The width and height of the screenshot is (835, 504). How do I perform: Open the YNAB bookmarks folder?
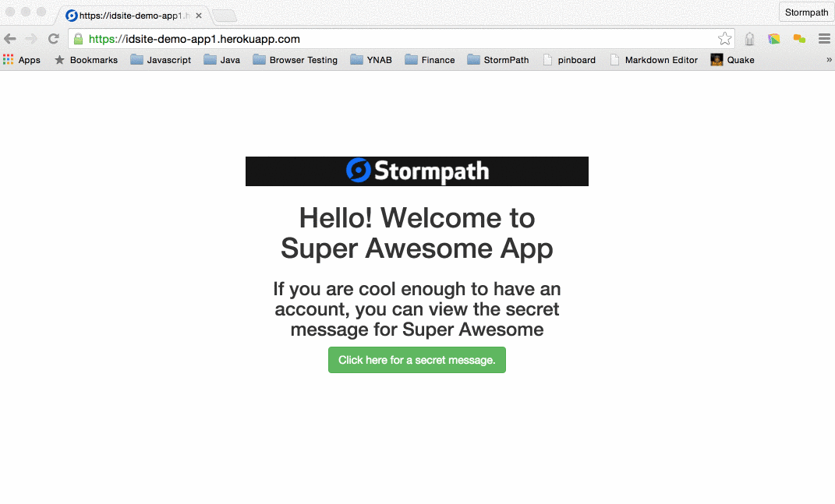click(371, 60)
